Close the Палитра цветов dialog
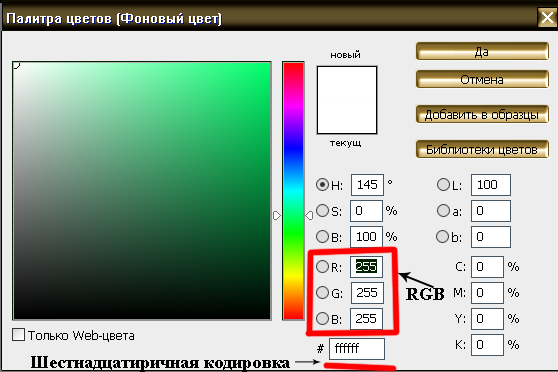 (547, 17)
